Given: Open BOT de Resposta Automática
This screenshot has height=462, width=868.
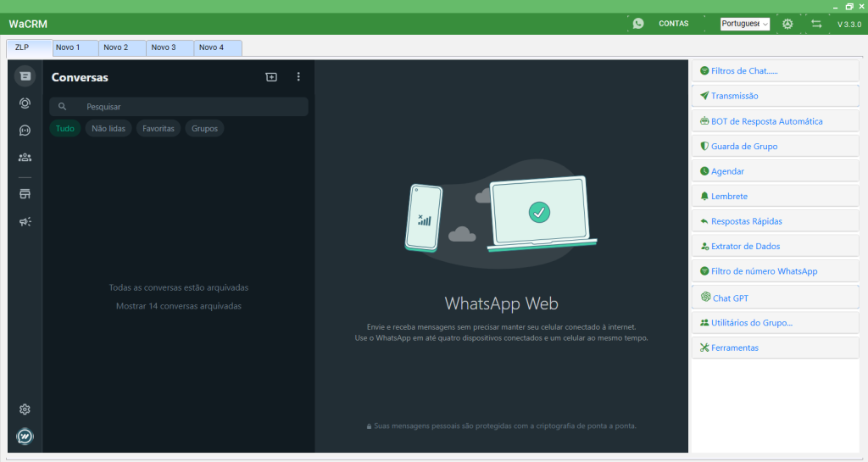Looking at the screenshot, I should point(775,121).
